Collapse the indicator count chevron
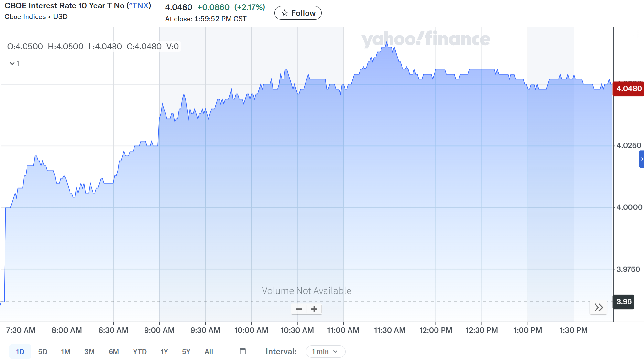This screenshot has width=644, height=359. [x=12, y=63]
